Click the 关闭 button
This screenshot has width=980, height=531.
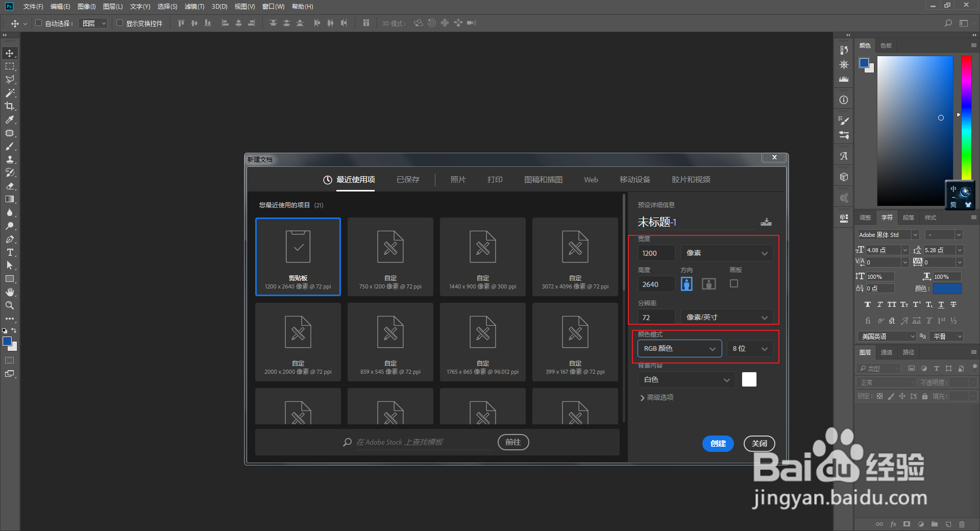pyautogui.click(x=759, y=444)
